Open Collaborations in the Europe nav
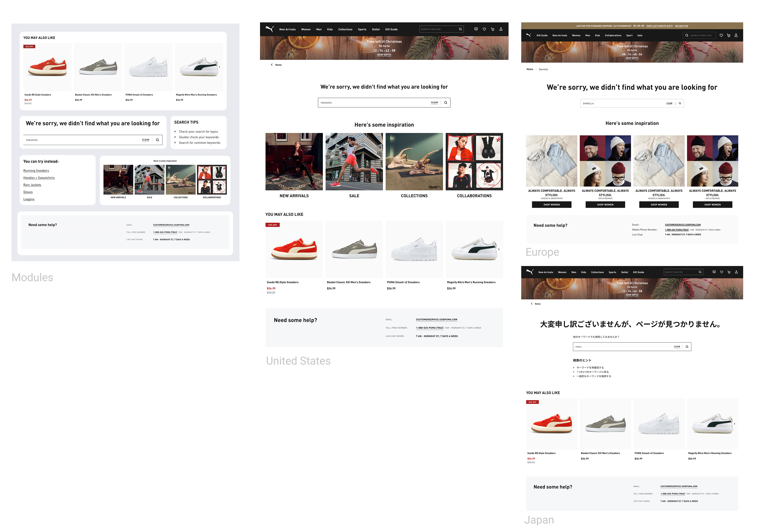The height and width of the screenshot is (532, 774). coord(613,35)
